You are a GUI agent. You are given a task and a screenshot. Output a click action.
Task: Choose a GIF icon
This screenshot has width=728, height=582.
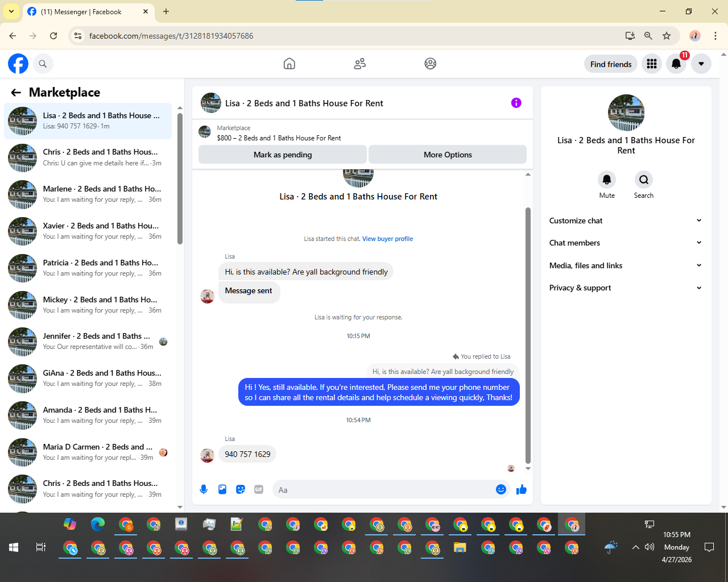pyautogui.click(x=259, y=489)
